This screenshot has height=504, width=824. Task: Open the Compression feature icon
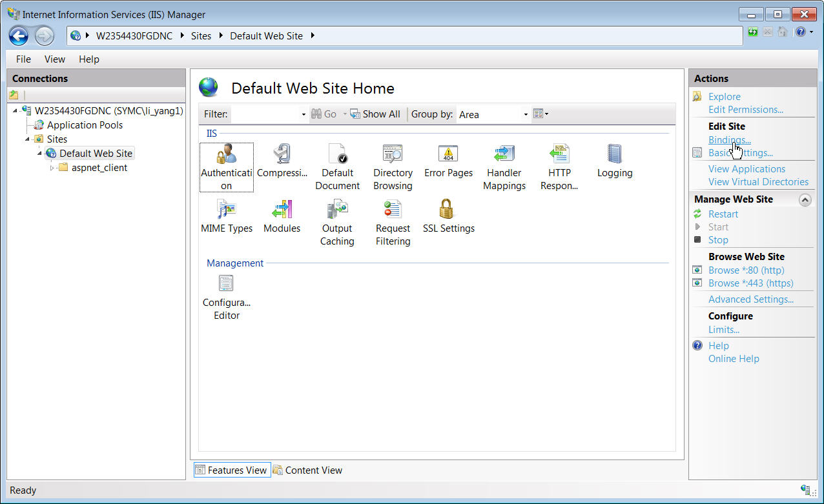[x=282, y=156]
